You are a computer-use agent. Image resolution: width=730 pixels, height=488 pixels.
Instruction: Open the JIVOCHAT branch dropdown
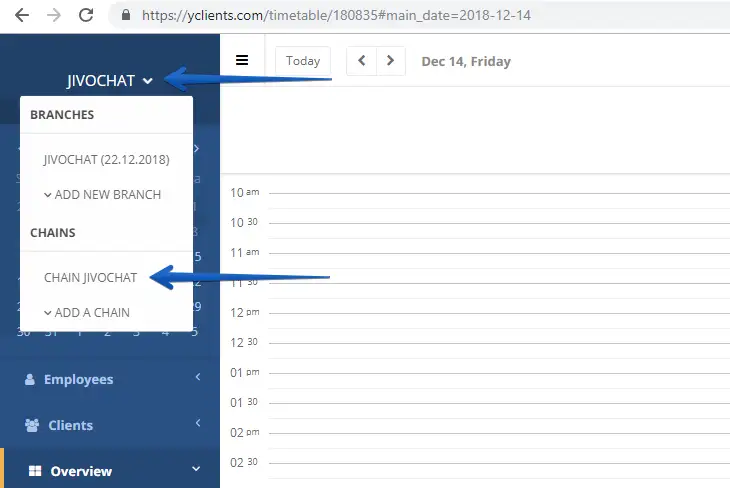[x=109, y=81]
